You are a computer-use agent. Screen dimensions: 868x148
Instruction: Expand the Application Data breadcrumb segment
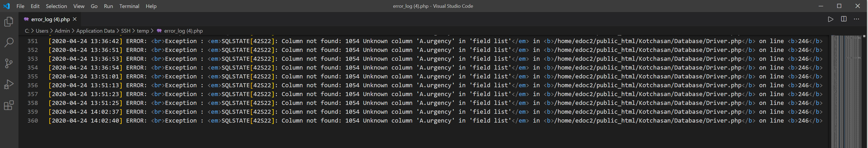tap(95, 31)
